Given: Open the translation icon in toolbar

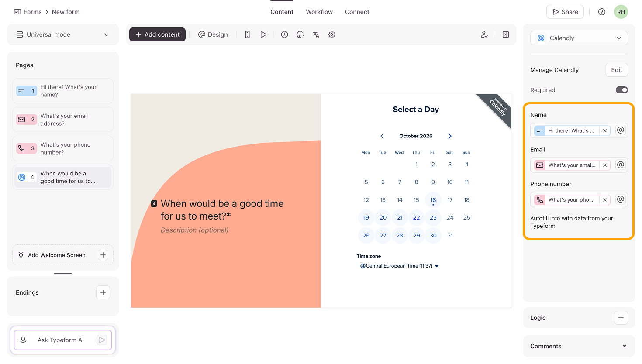Looking at the screenshot, I should pos(316,34).
